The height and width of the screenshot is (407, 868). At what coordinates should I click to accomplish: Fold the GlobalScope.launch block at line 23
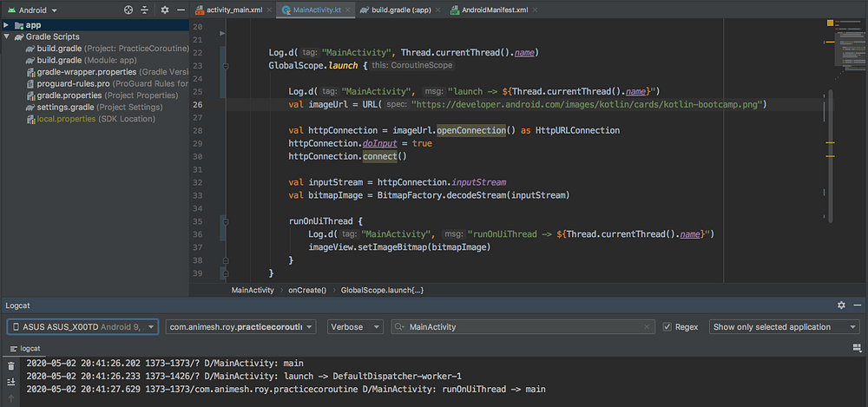point(226,66)
